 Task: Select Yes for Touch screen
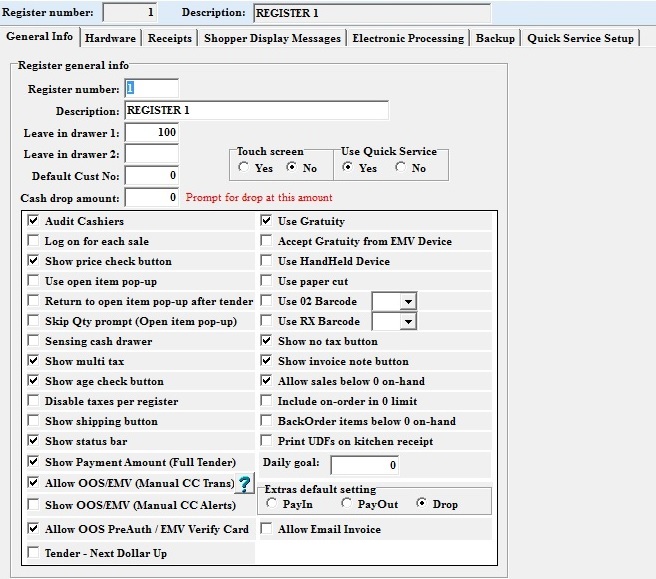tap(245, 168)
